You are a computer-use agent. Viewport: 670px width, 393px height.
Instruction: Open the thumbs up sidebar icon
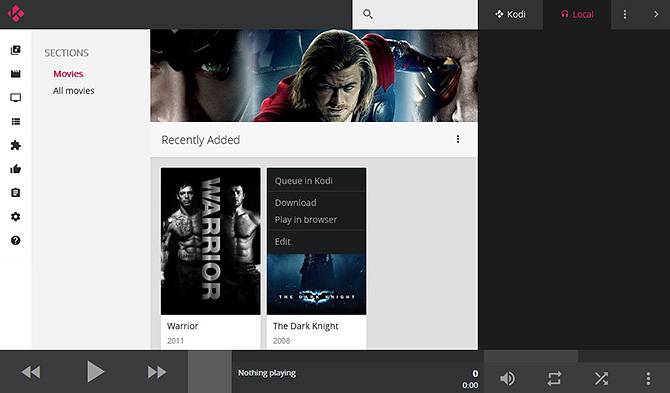[x=15, y=169]
